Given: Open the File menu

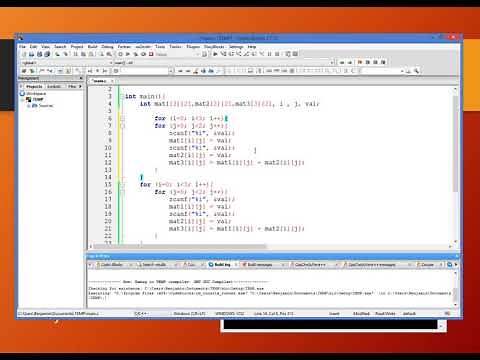Looking at the screenshot, I should (22, 47).
